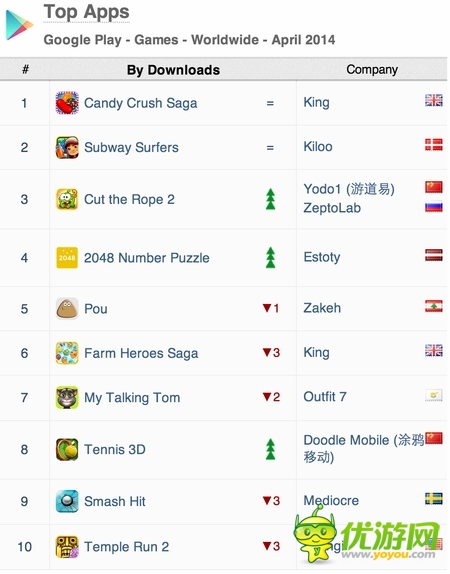Click the My Talking Tom icon

tap(67, 397)
